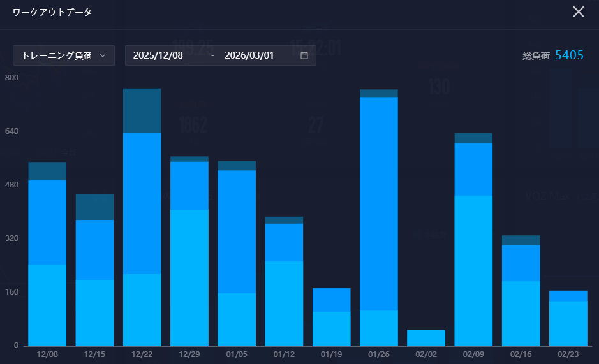Select the 12/29 week bar
The width and height of the screenshot is (599, 364).
[x=189, y=252]
